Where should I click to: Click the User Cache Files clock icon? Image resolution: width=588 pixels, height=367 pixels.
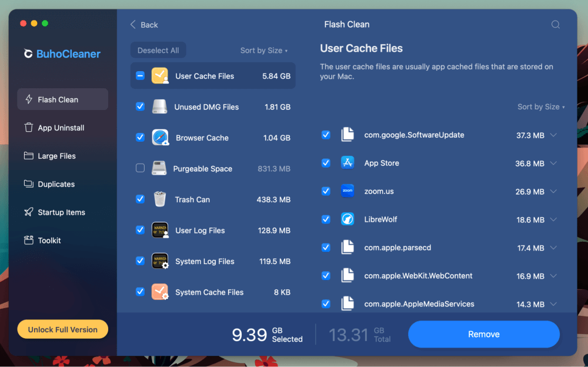(x=160, y=76)
